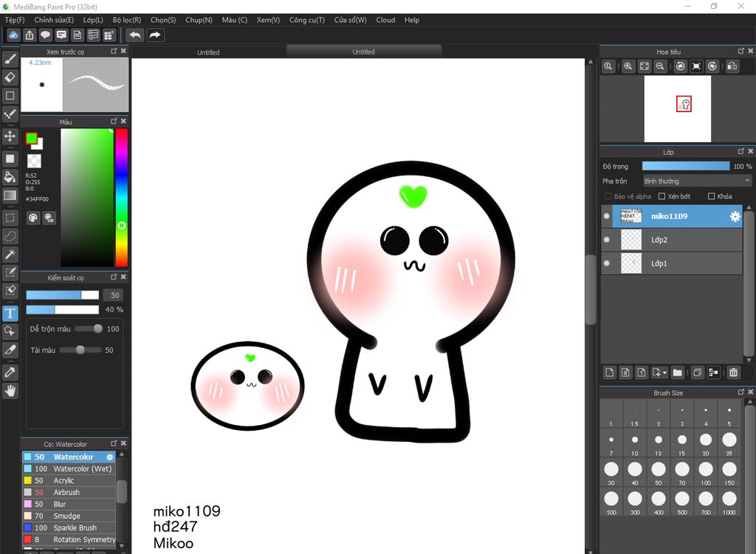Close the Màu color panel
This screenshot has height=554, width=756.
tap(123, 122)
